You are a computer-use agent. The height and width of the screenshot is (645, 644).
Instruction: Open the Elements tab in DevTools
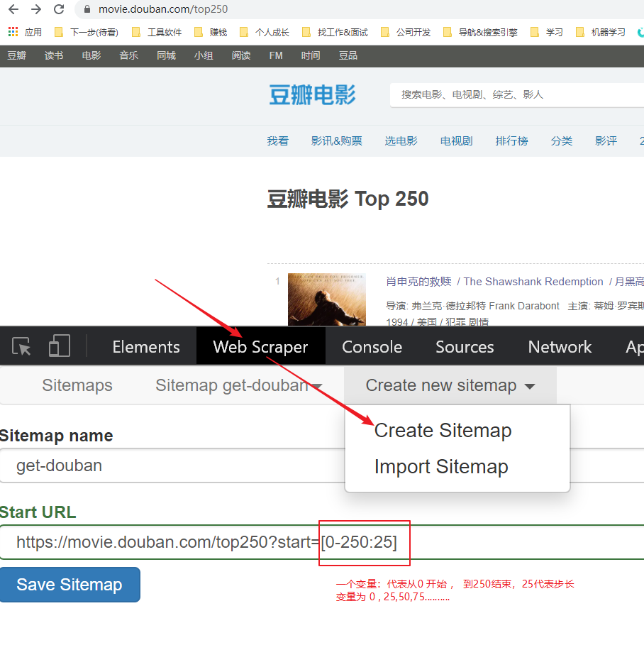(x=146, y=347)
